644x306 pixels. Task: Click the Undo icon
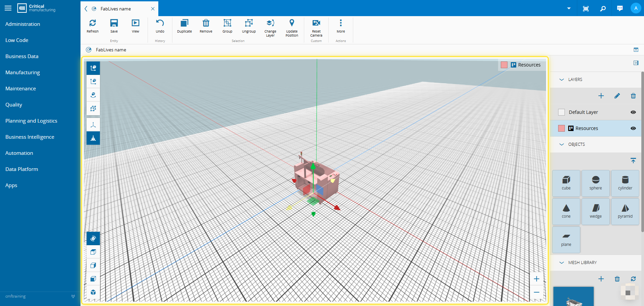(160, 23)
